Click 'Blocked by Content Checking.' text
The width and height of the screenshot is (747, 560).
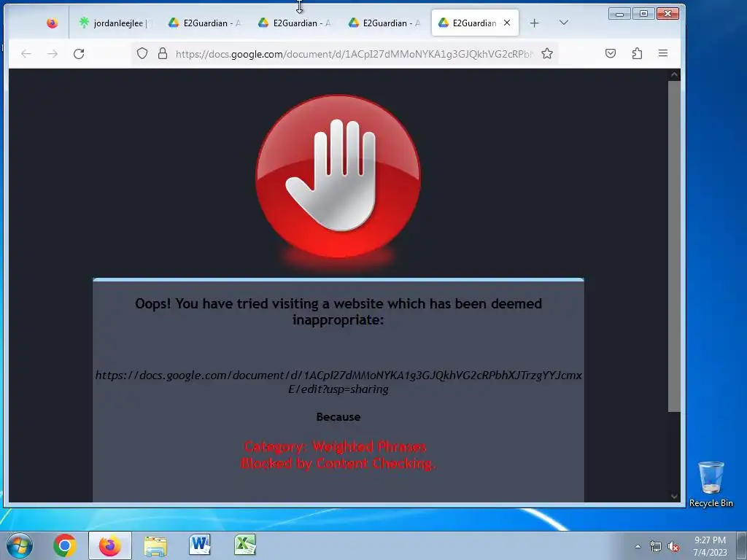pos(338,463)
